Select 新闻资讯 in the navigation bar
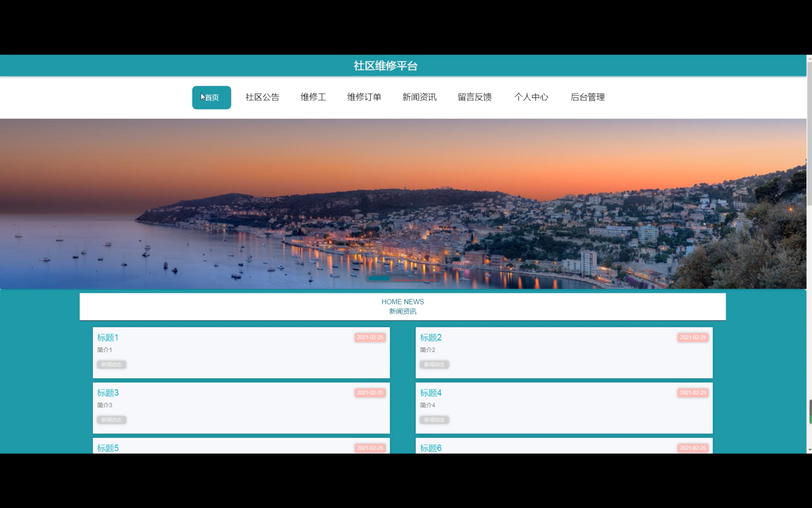 [419, 97]
